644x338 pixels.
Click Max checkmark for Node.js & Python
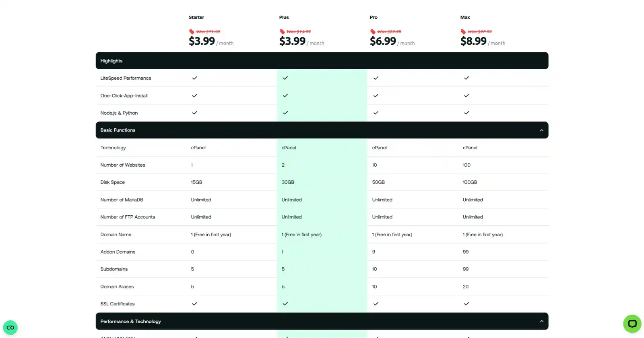(466, 113)
